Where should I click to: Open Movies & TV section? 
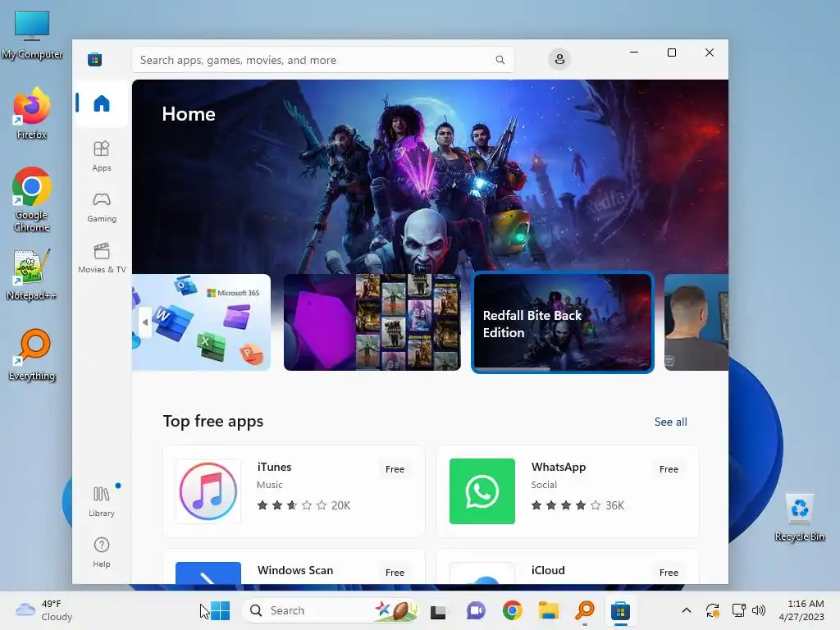[101, 258]
